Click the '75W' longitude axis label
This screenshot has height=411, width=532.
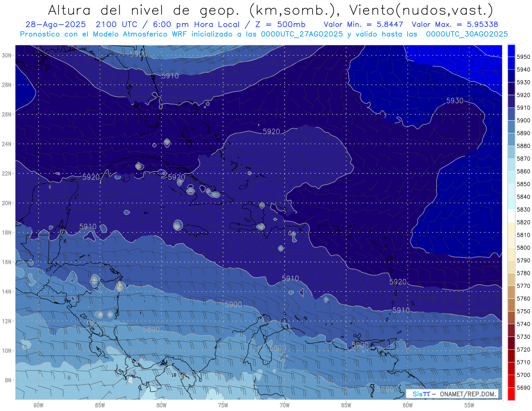(x=223, y=406)
